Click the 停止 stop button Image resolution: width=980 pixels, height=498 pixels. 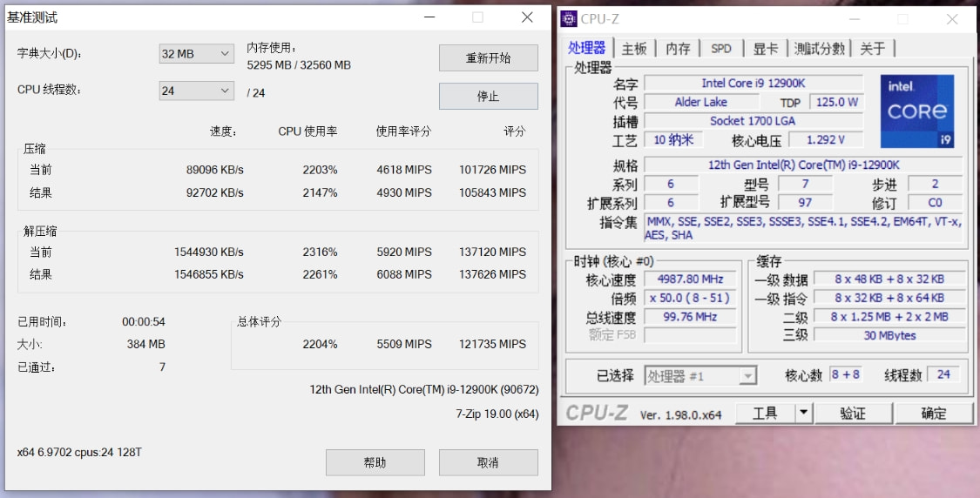click(x=488, y=97)
